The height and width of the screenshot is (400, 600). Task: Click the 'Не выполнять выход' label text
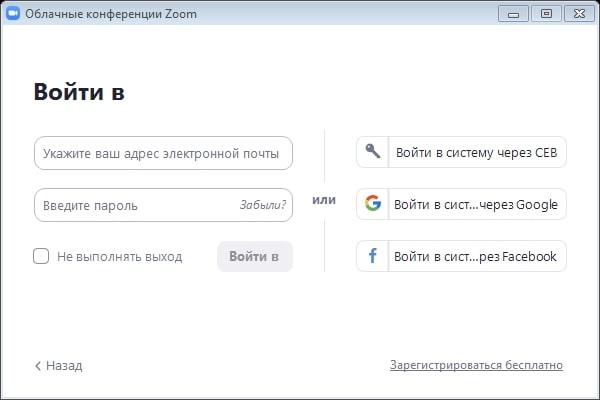pos(119,256)
